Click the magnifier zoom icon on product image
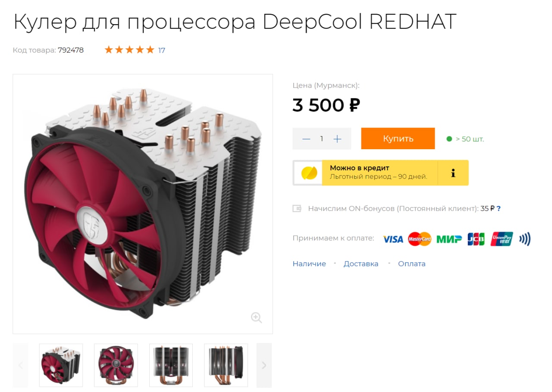The height and width of the screenshot is (392, 552). (257, 318)
